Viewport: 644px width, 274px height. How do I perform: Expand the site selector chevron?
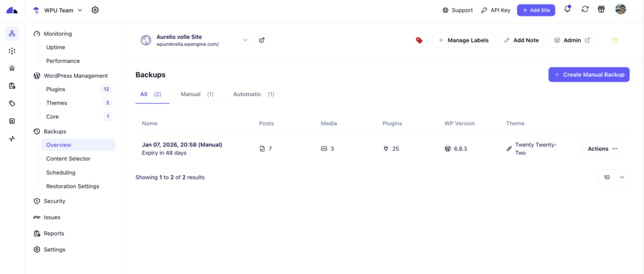[245, 40]
